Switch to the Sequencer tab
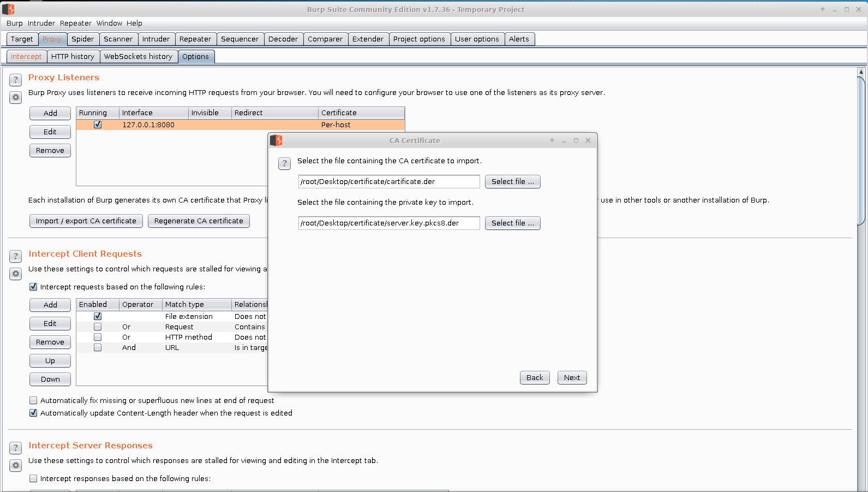This screenshot has height=492, width=868. point(240,39)
